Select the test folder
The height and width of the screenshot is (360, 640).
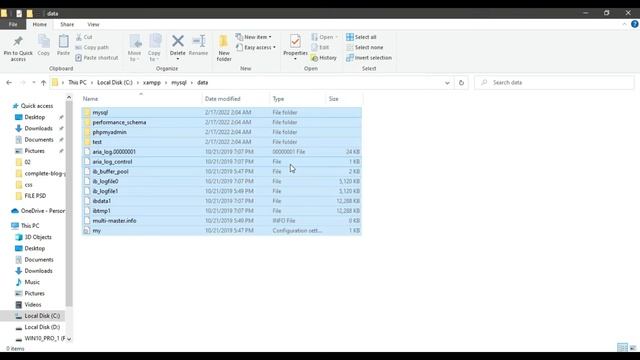(x=222, y=142)
